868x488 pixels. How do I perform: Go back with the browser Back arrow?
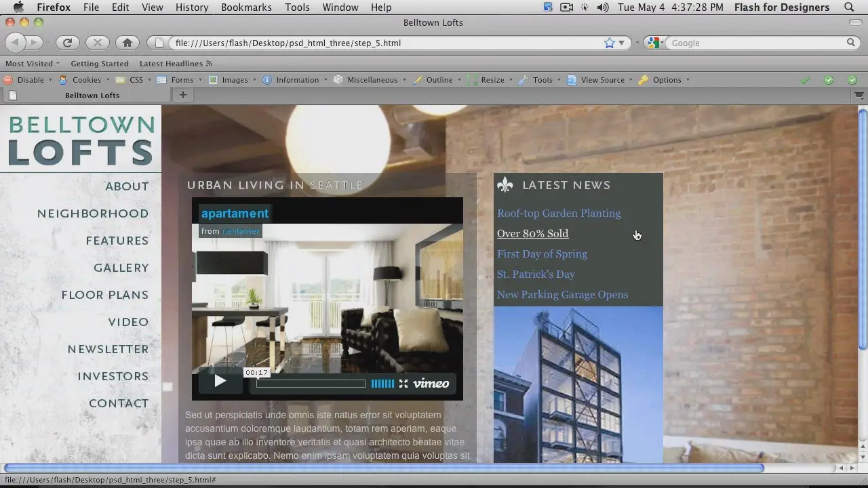point(16,43)
